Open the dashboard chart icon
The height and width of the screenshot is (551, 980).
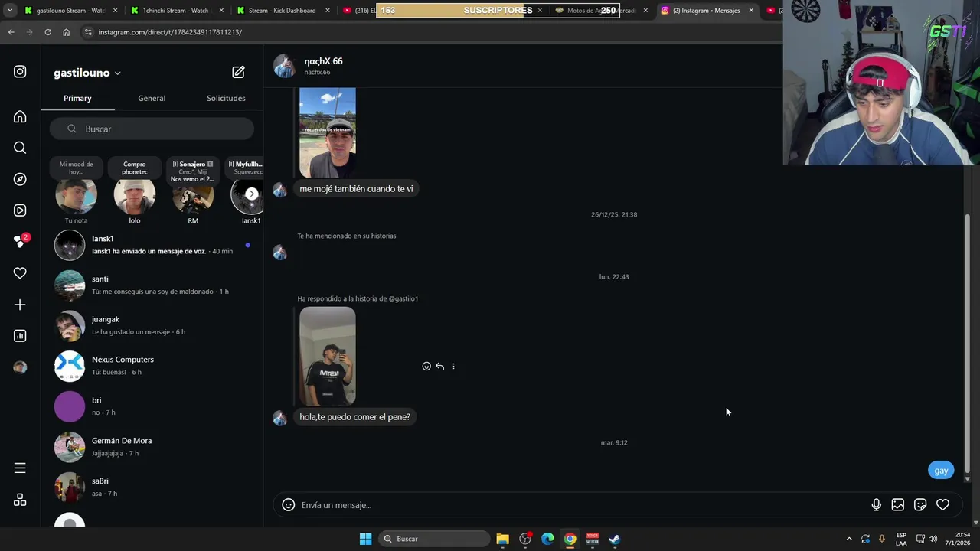coord(20,336)
